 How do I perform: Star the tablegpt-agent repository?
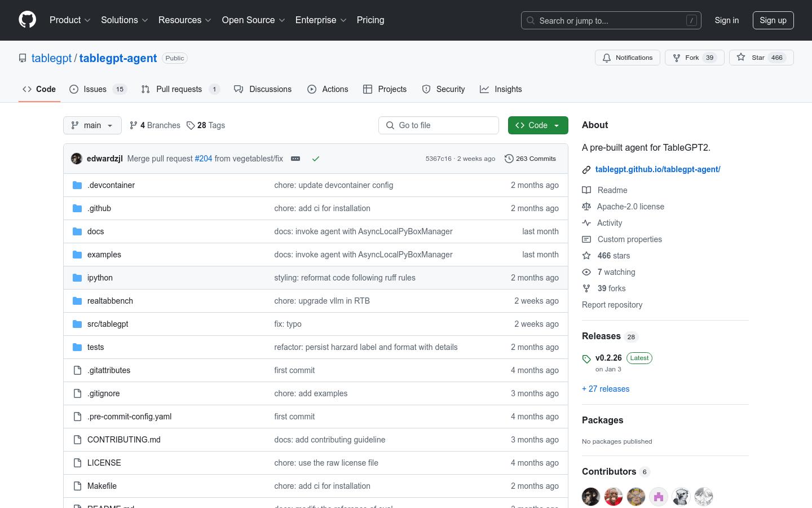point(761,58)
